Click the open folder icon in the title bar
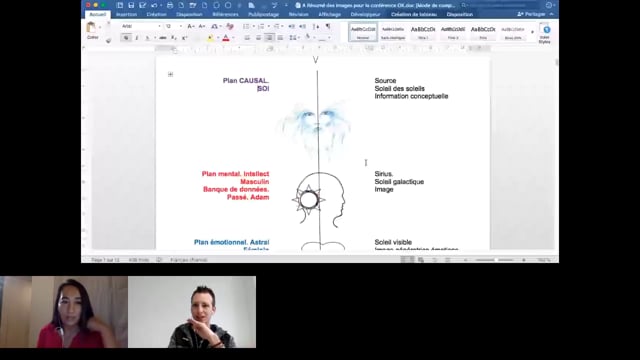This screenshot has height=360, width=640. click(x=192, y=5)
